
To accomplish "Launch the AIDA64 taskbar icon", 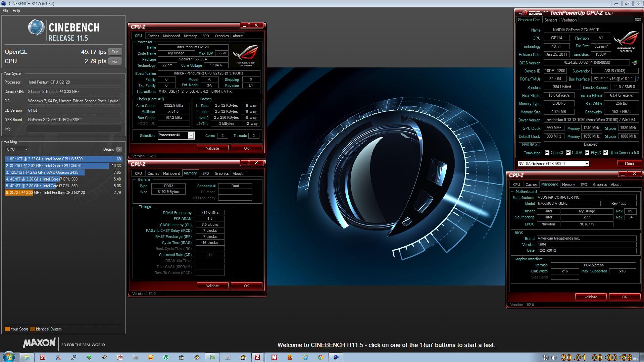I will tap(43, 357).
